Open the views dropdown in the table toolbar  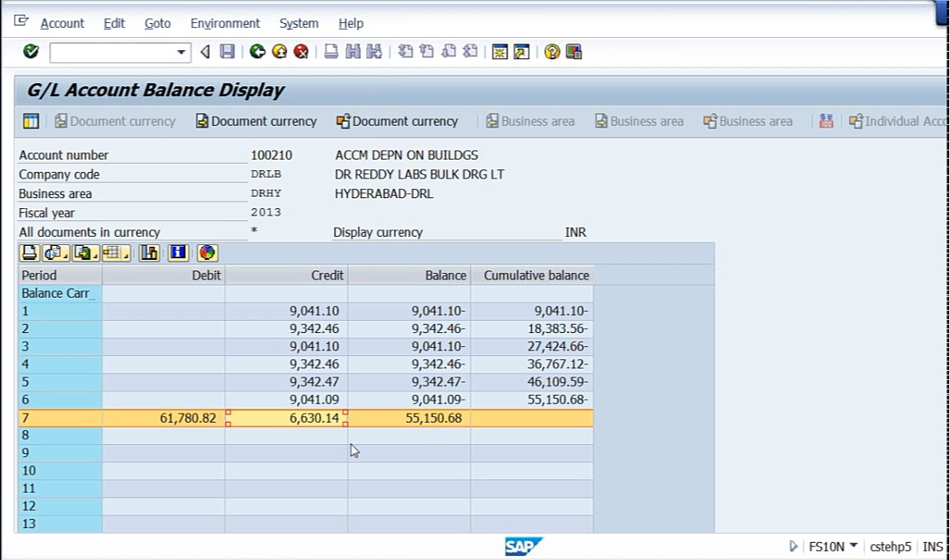(x=56, y=253)
